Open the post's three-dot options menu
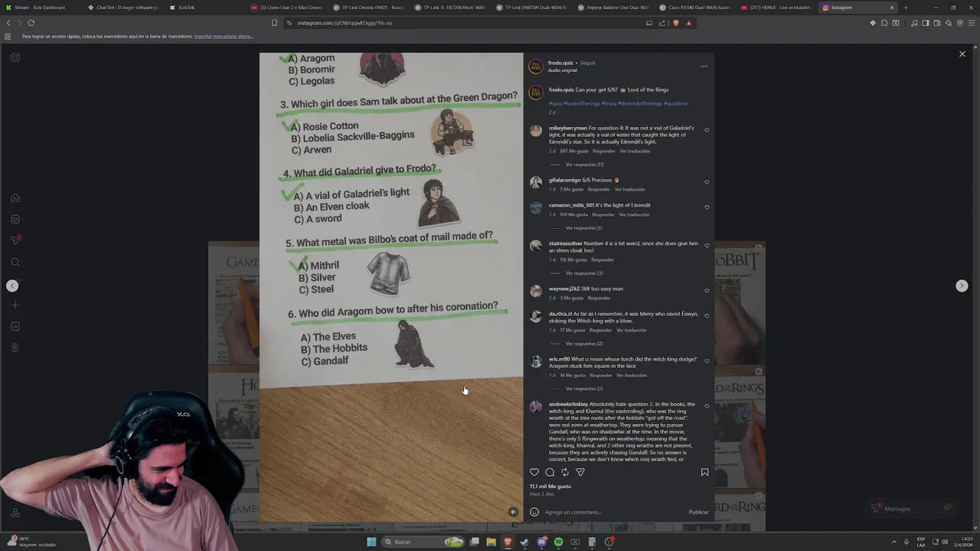This screenshot has height=551, width=980. [704, 66]
